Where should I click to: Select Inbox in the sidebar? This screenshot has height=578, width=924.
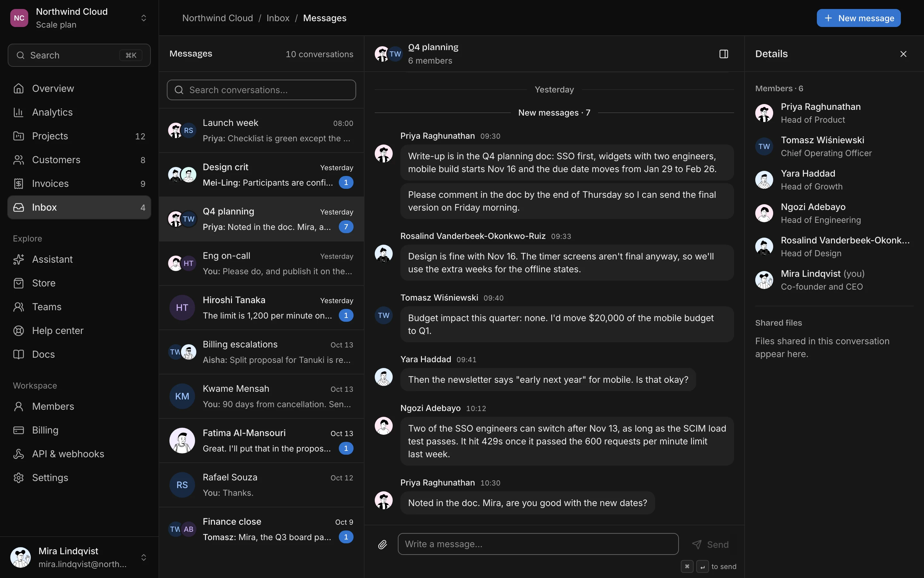(79, 207)
